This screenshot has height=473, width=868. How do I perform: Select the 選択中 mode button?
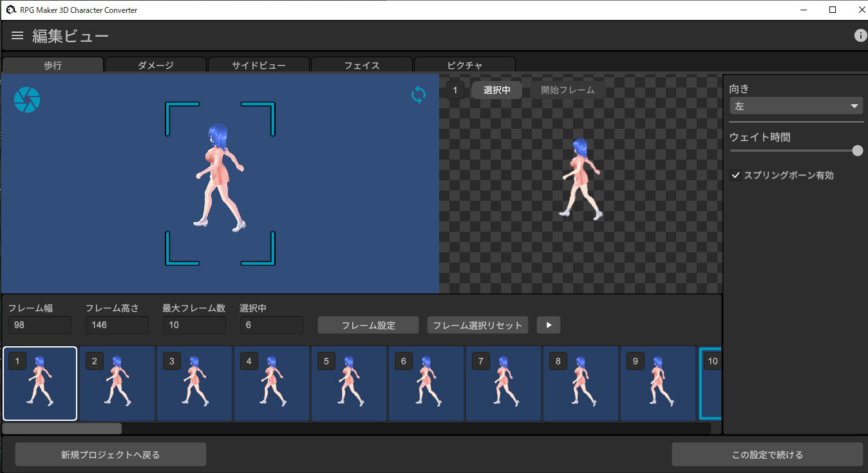click(496, 90)
